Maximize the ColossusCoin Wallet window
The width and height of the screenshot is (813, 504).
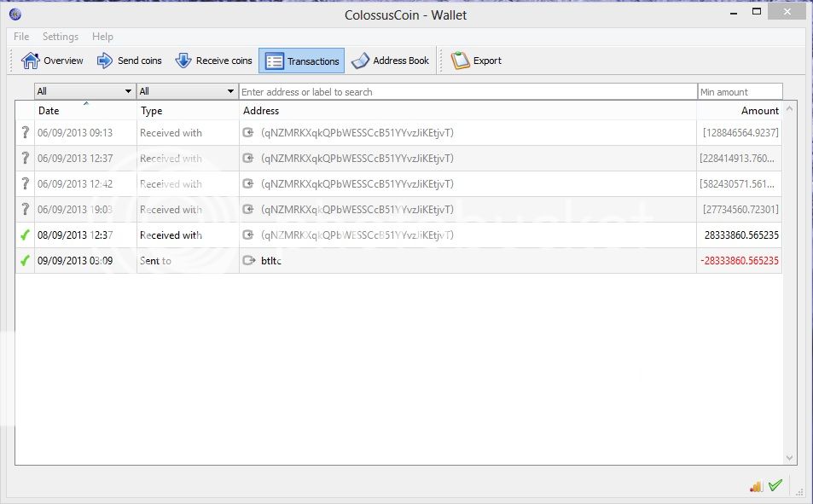[757, 11]
